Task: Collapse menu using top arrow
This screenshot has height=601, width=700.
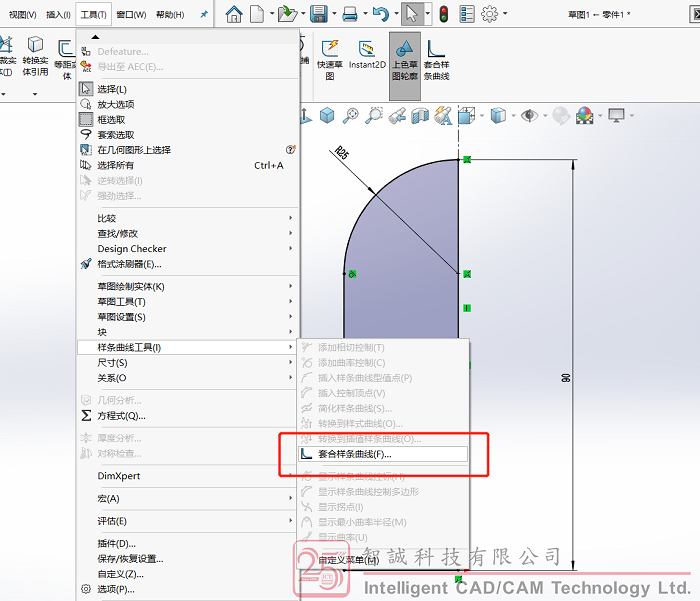Action: pyautogui.click(x=95, y=37)
